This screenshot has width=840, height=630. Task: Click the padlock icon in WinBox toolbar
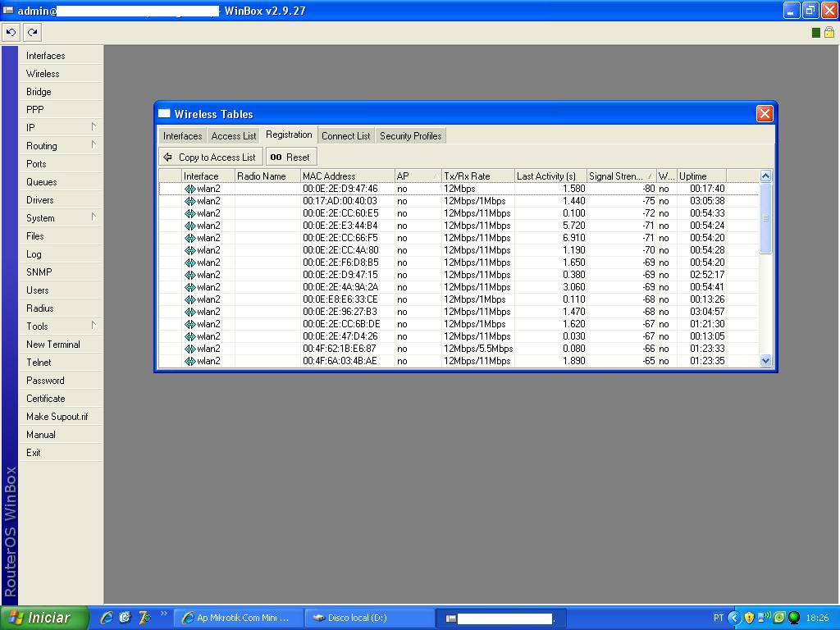829,32
